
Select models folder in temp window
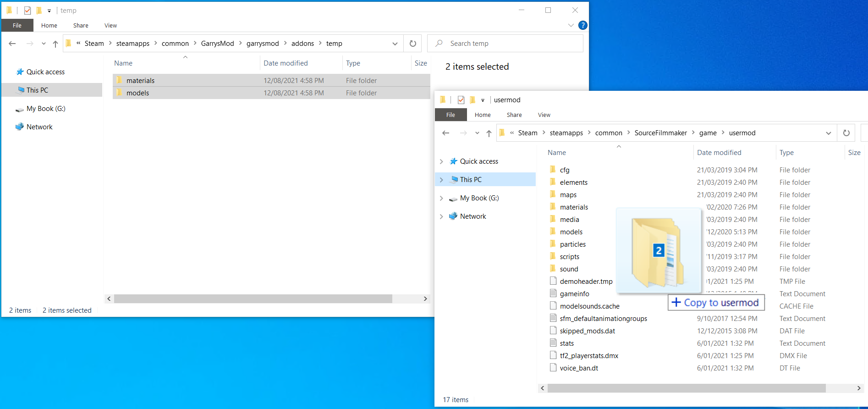coord(271,93)
